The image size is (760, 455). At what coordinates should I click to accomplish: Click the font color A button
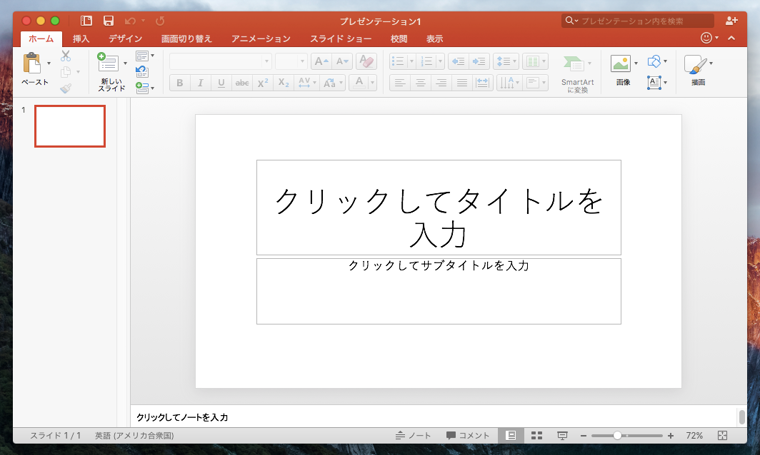coord(359,83)
